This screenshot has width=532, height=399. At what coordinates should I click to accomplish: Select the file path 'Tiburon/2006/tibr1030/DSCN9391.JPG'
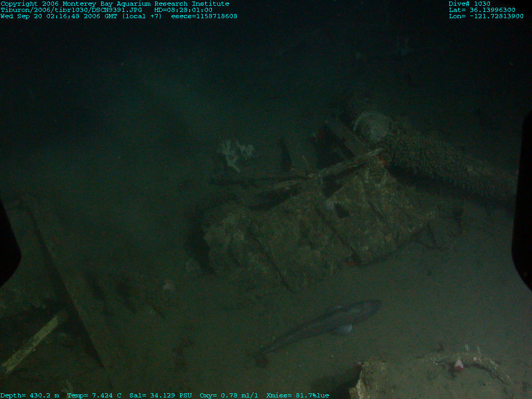pyautogui.click(x=71, y=10)
